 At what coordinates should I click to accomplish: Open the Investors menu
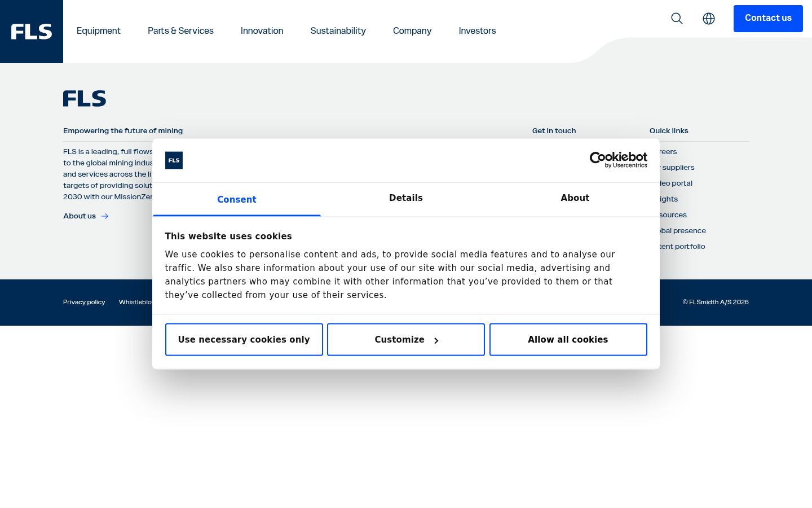coord(477,31)
